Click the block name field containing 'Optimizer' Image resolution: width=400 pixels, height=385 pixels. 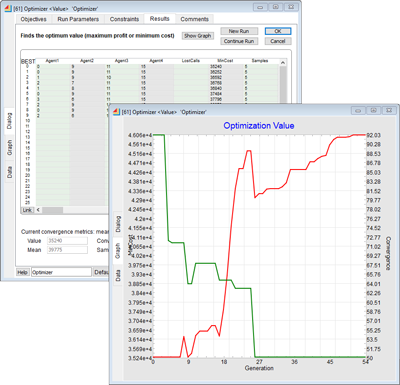coord(61,272)
